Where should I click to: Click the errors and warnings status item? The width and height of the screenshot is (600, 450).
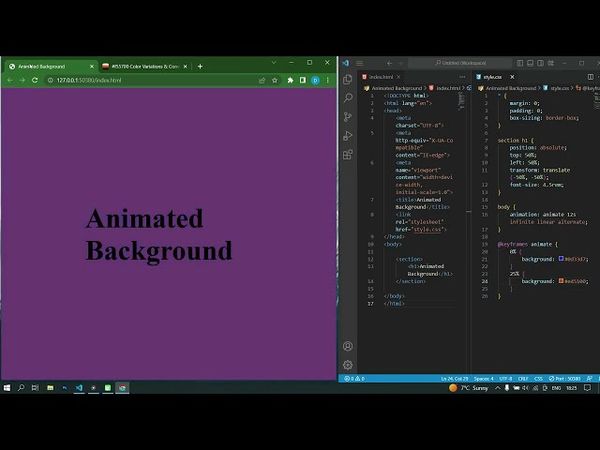tap(354, 378)
